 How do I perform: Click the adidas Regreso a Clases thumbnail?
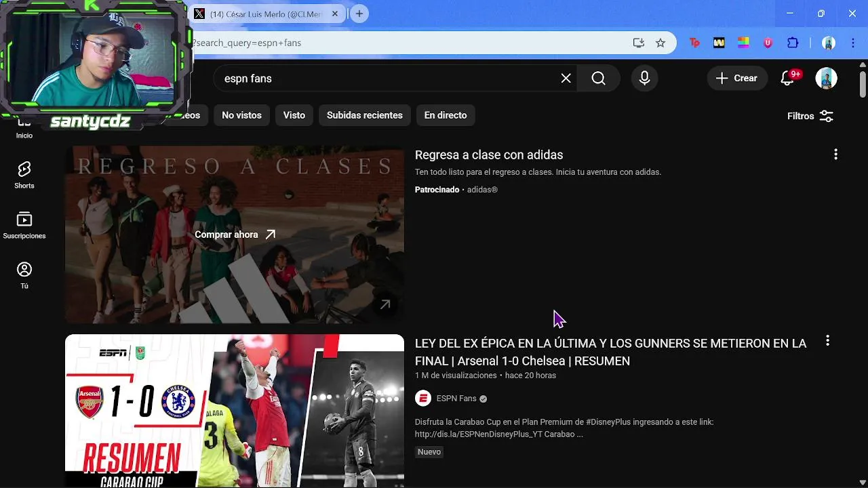point(235,235)
